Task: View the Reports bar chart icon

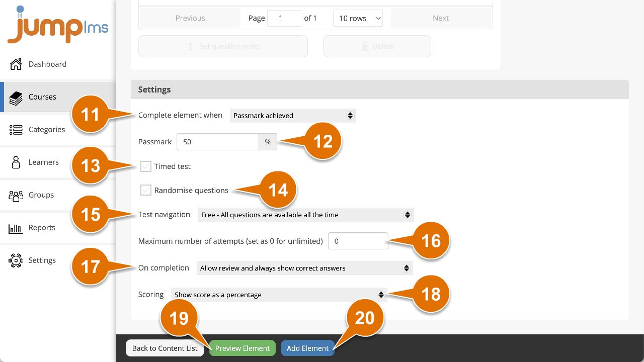Action: coord(16,228)
